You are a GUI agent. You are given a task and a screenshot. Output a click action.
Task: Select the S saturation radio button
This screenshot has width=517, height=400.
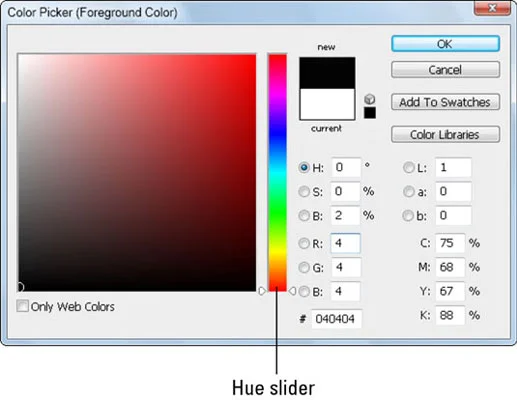click(304, 192)
